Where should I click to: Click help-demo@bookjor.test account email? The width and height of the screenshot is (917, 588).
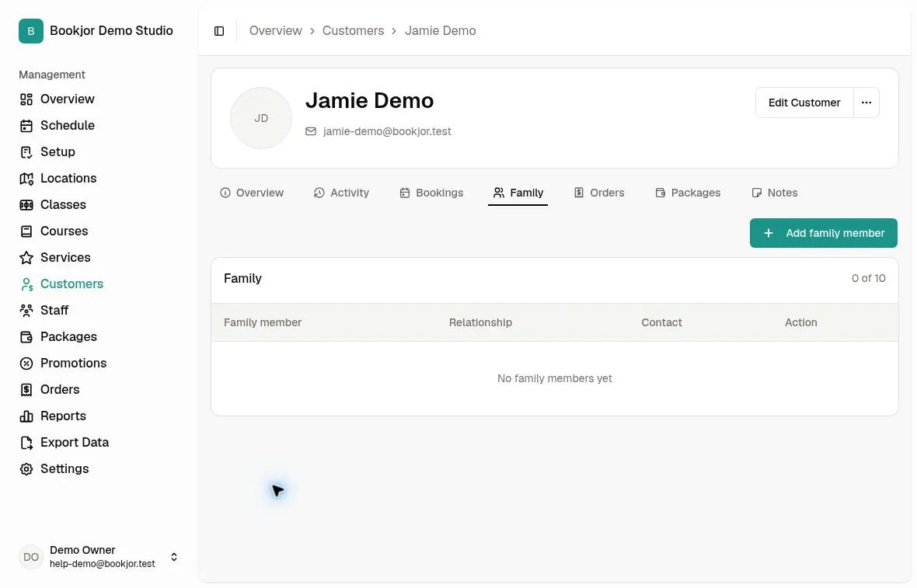point(103,564)
